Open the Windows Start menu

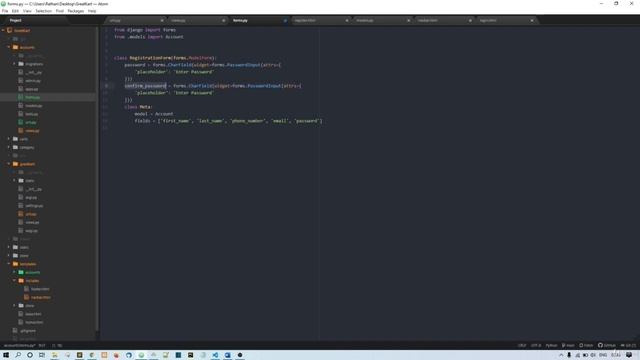6,355
